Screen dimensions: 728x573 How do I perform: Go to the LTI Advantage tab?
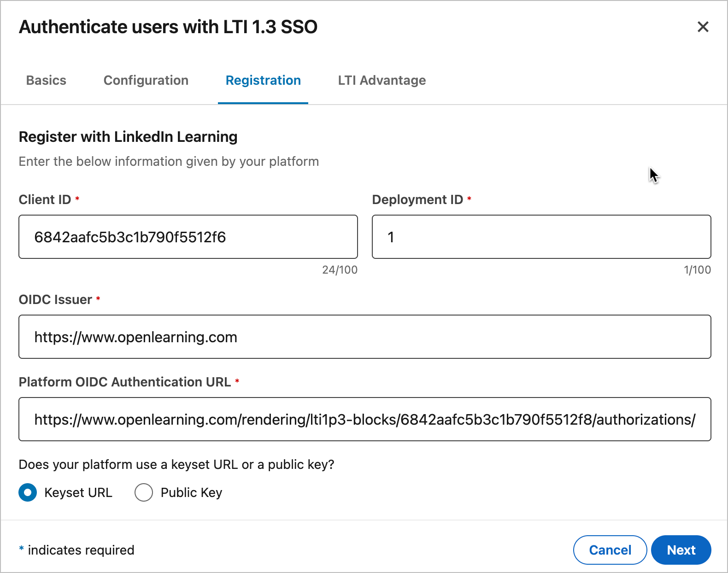(x=382, y=80)
